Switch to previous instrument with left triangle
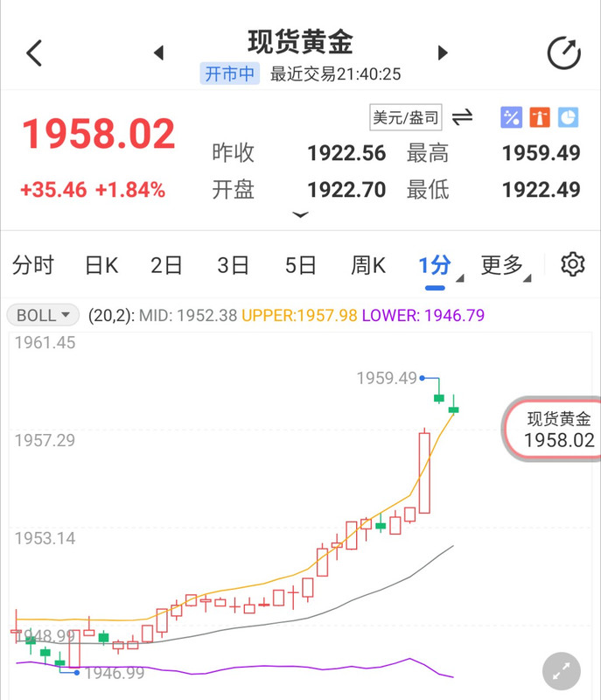This screenshot has width=601, height=700. tap(159, 52)
